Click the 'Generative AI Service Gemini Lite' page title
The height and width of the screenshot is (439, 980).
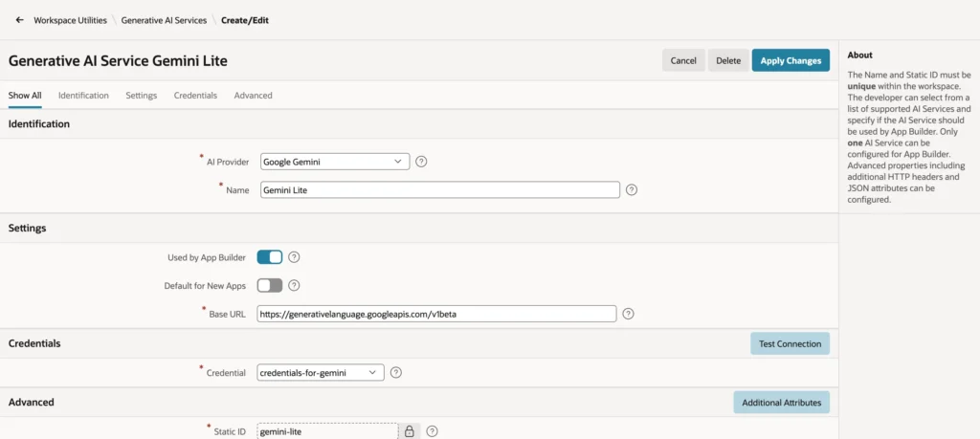tap(118, 60)
